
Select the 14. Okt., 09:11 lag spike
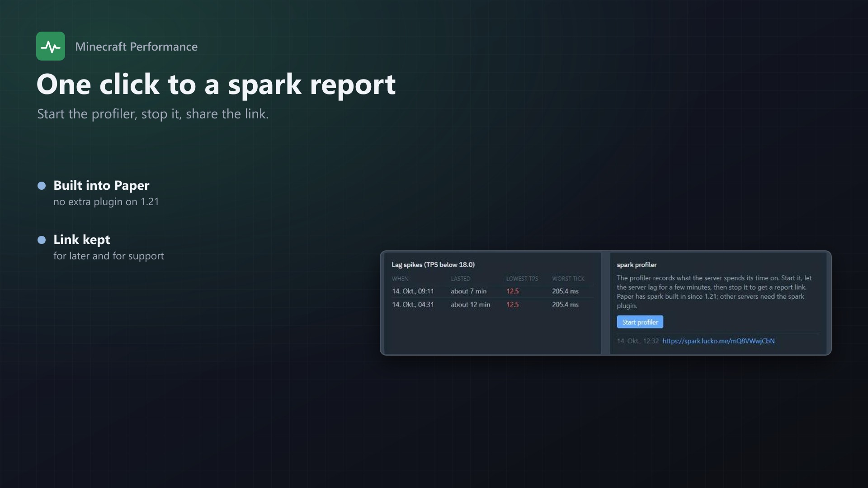pos(492,291)
